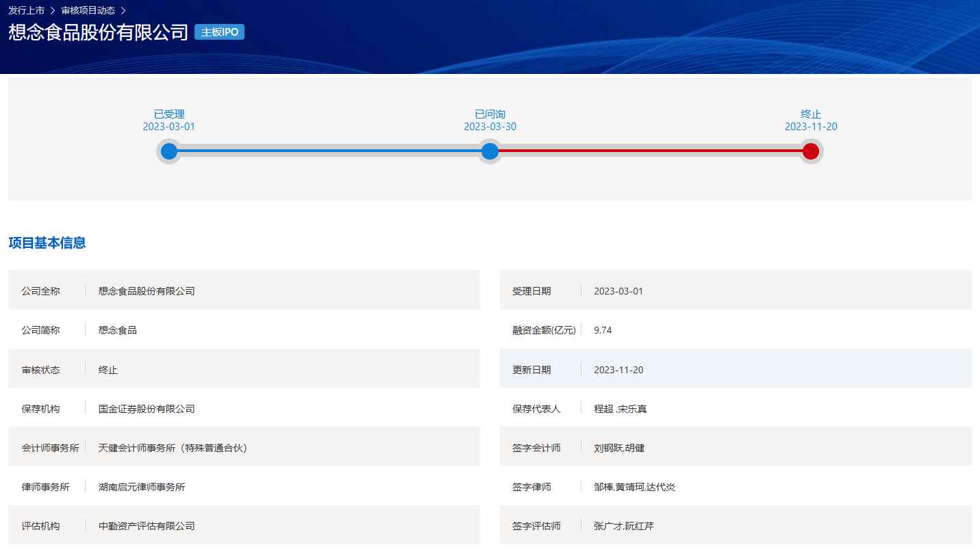Click the 受理日期 field label
Screen dimensions: 980x552
531,291
